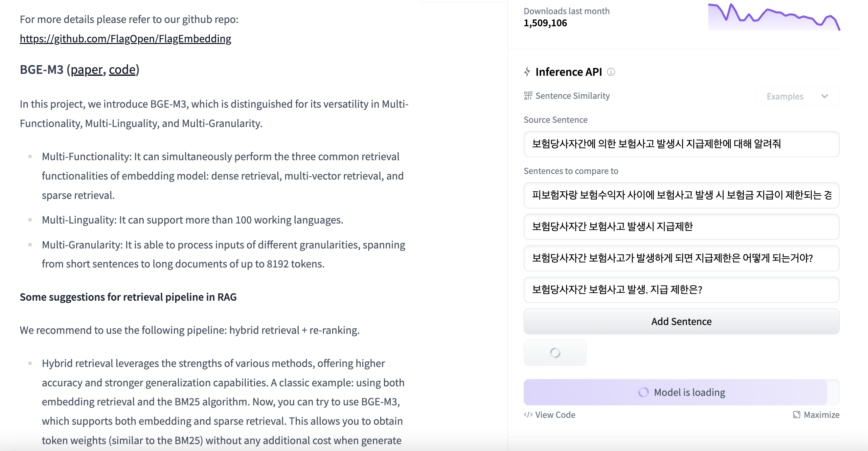Click the loading compute button below Add Sentence

555,353
